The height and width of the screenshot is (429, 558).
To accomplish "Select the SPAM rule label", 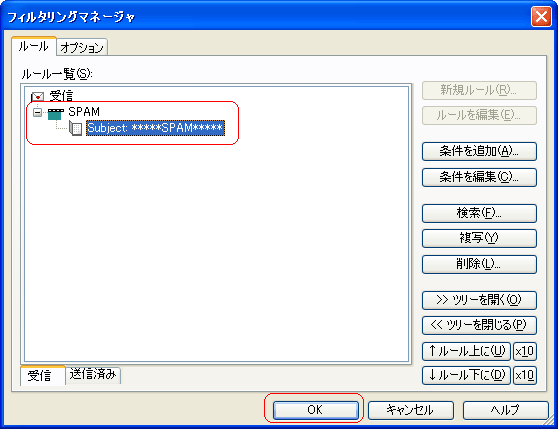I will (84, 112).
